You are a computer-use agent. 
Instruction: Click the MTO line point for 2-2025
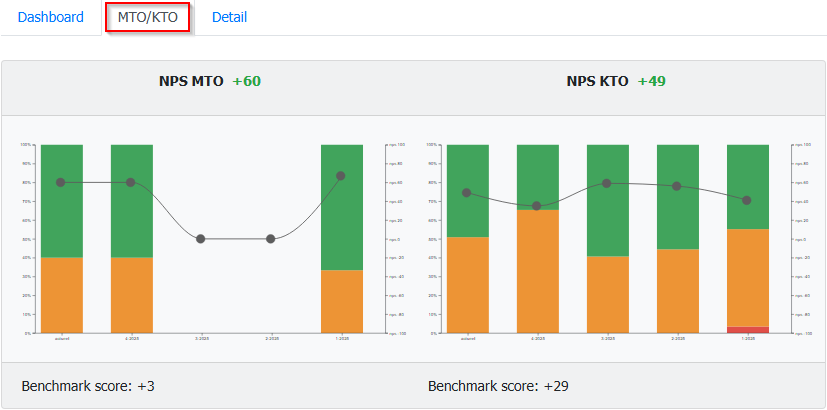pos(271,239)
